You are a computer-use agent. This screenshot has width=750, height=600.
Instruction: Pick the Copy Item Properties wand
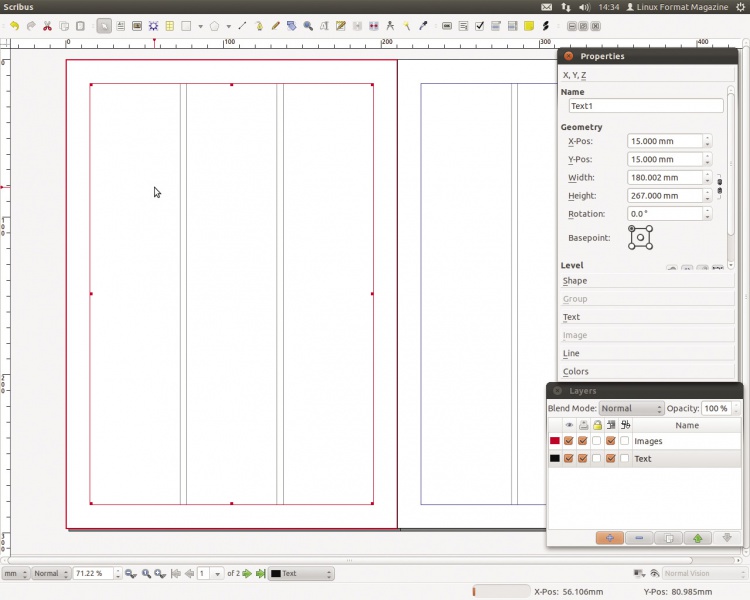tap(407, 26)
